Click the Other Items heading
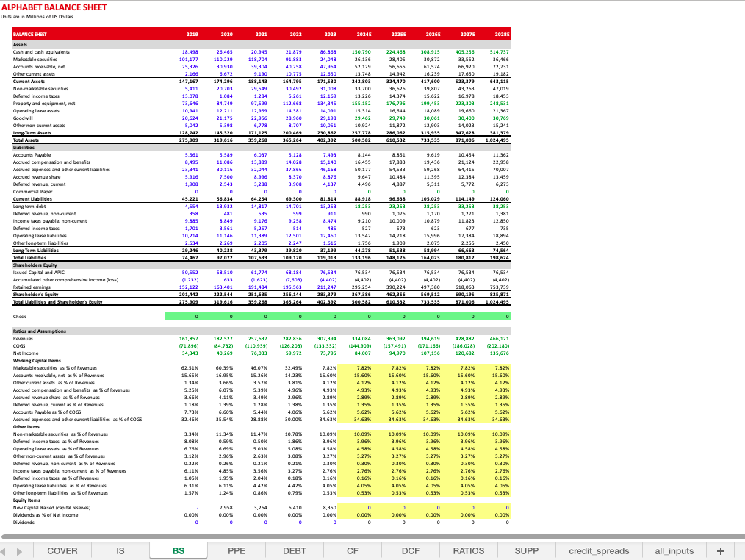 26,427
